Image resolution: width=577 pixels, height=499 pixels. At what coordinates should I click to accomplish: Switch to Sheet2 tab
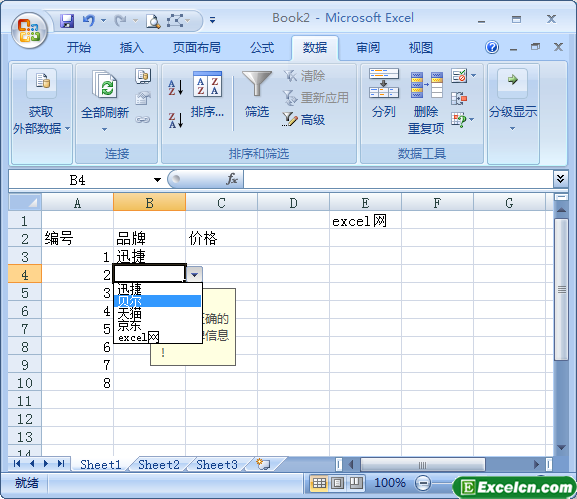tap(159, 464)
